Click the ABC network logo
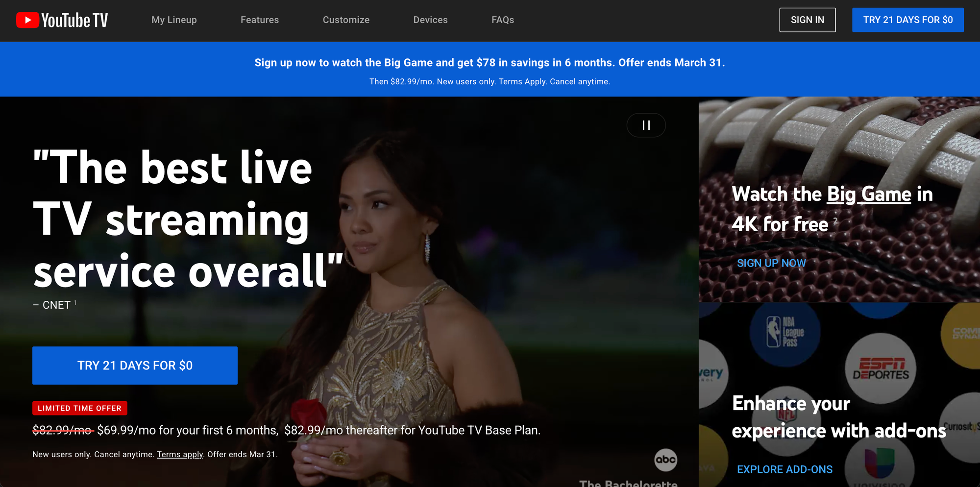This screenshot has height=487, width=980. pyautogui.click(x=665, y=460)
